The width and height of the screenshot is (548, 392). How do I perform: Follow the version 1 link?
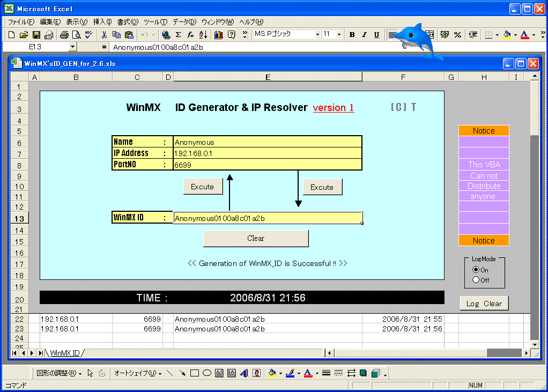(334, 108)
